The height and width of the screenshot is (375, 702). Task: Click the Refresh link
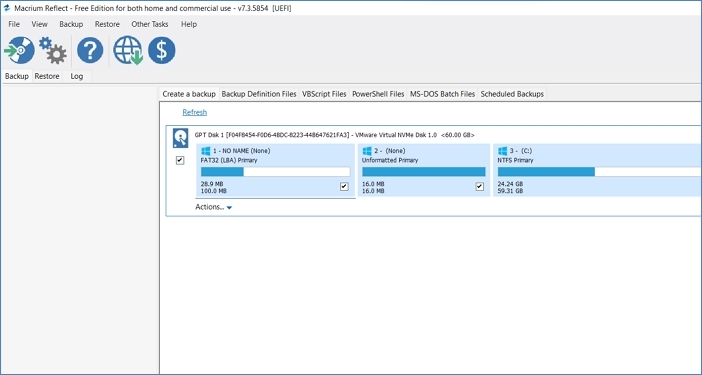pyautogui.click(x=195, y=112)
